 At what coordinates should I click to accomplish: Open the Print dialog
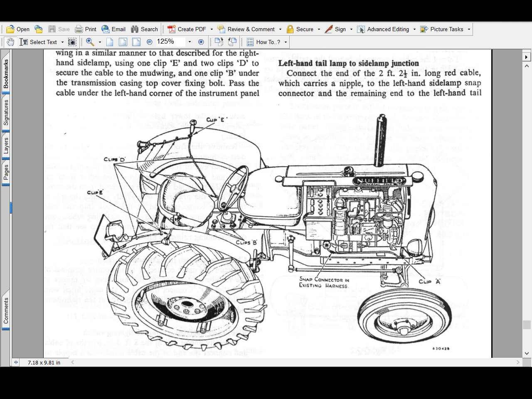(x=85, y=29)
